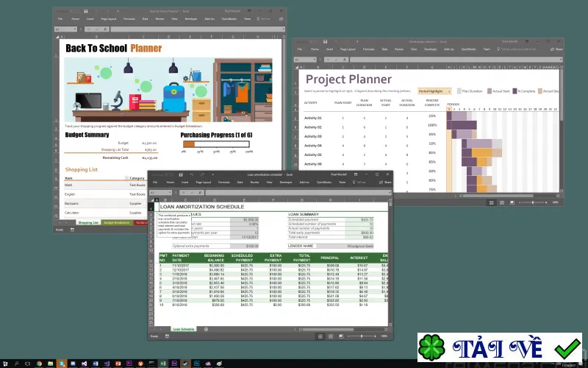Add new sheet next to Loan Schedule tab
This screenshot has height=368, width=588.
pos(206,329)
